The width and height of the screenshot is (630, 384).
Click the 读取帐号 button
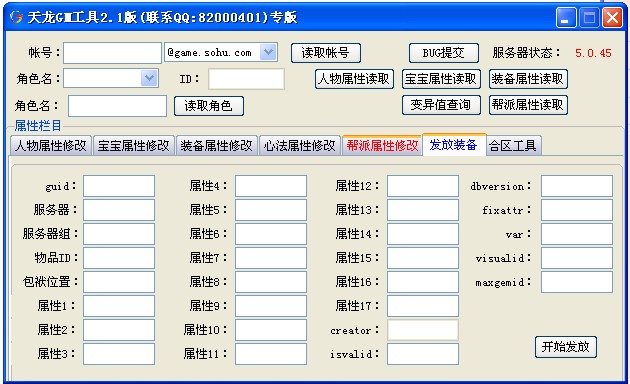point(326,53)
